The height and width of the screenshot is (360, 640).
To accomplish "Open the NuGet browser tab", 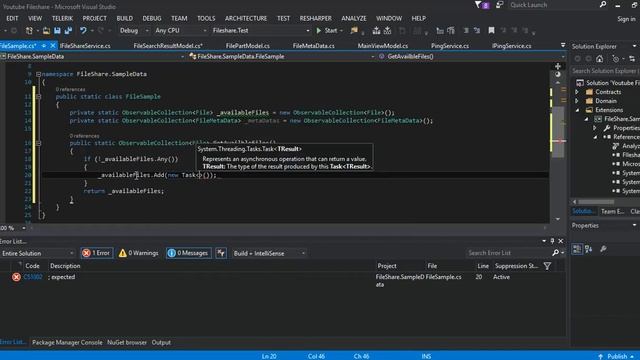I will coord(127,342).
